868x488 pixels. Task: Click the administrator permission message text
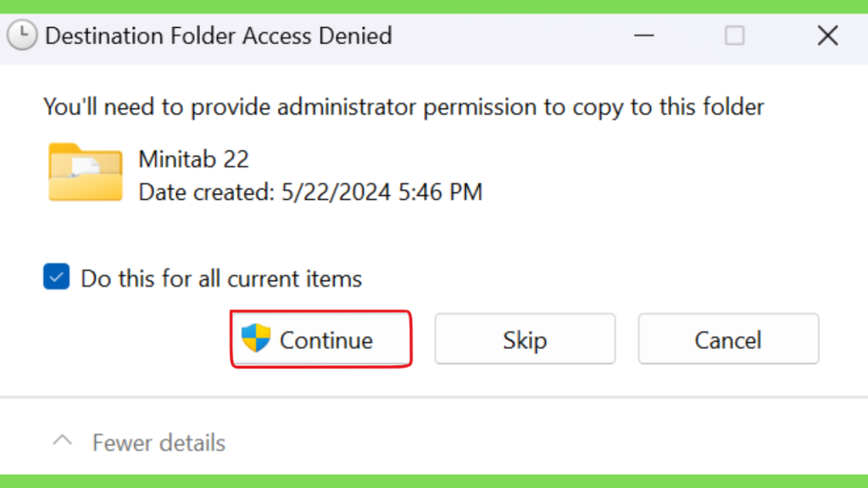403,107
